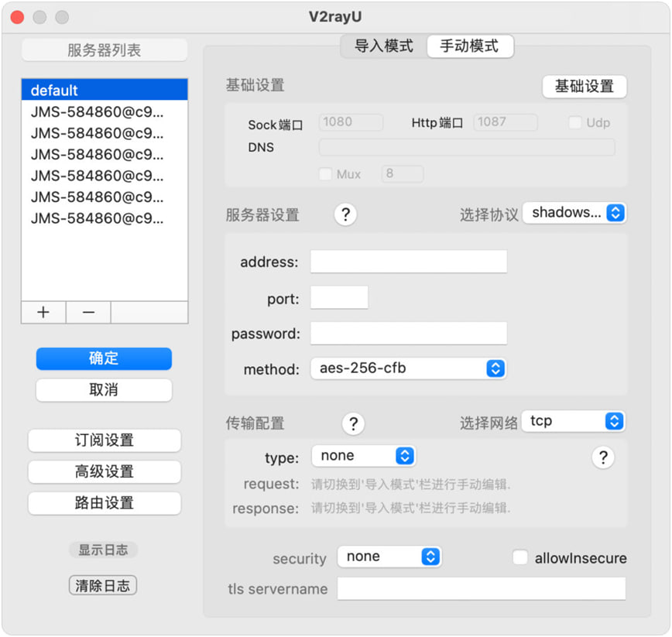Remove selected server with the minus icon
The image size is (672, 637).
coord(88,312)
